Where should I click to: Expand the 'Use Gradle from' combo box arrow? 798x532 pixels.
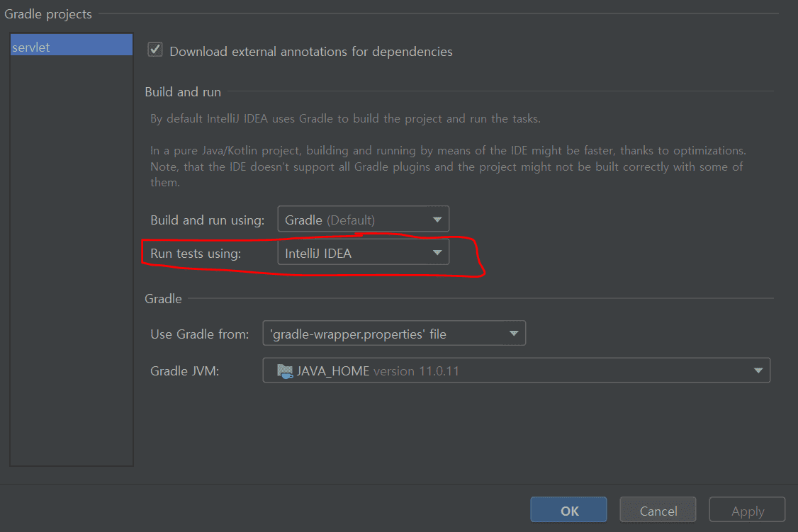514,333
